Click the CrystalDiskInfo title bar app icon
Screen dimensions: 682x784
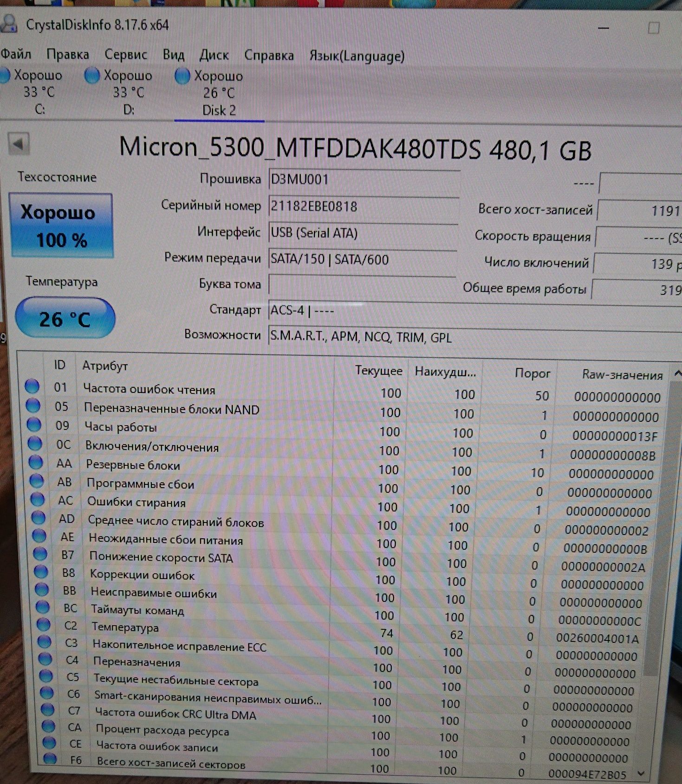9,24
